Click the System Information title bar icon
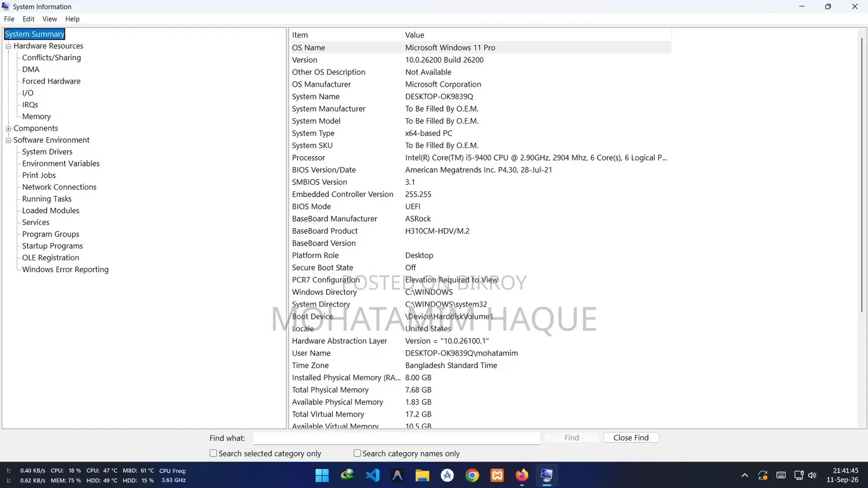Screen dimensions: 868x488 coord(5,7)
